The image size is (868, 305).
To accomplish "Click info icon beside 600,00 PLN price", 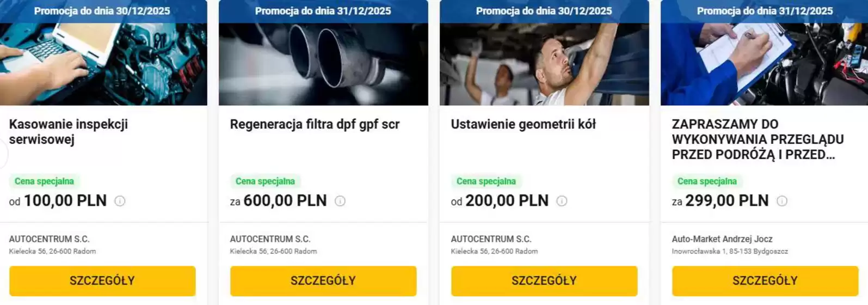I will (x=340, y=201).
